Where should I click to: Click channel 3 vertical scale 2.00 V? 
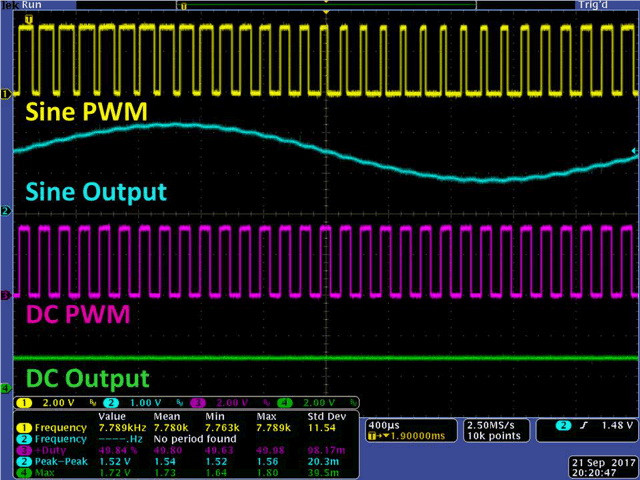click(232, 403)
